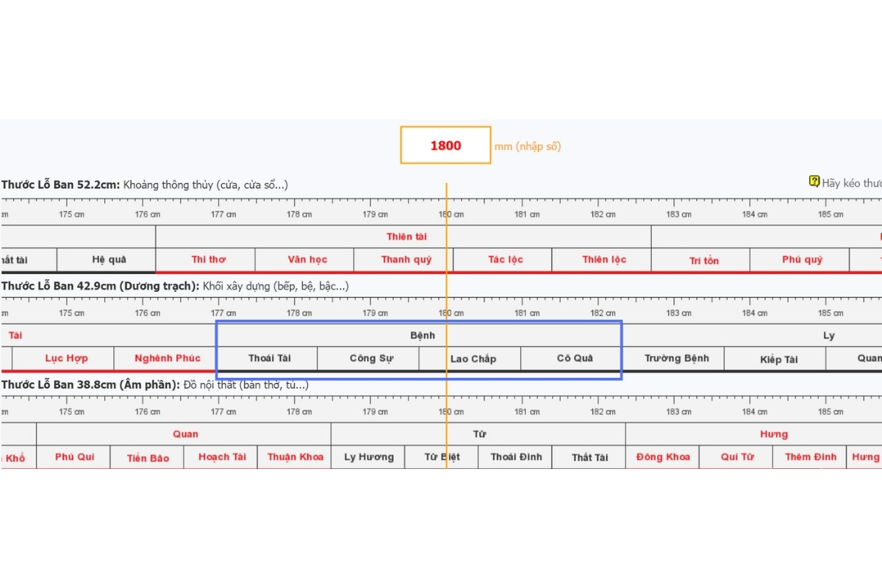Click the '176 cm' mark on 42.9cm ruler

point(147,313)
